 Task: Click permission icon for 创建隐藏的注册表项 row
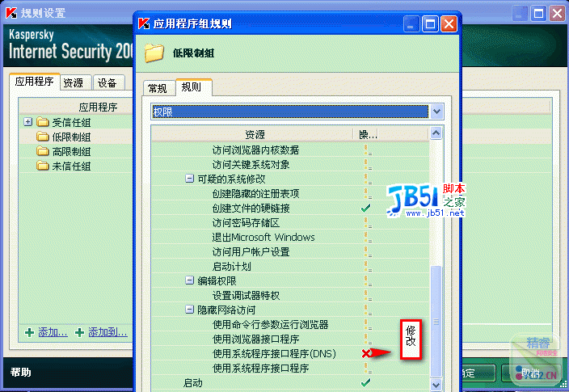point(368,193)
